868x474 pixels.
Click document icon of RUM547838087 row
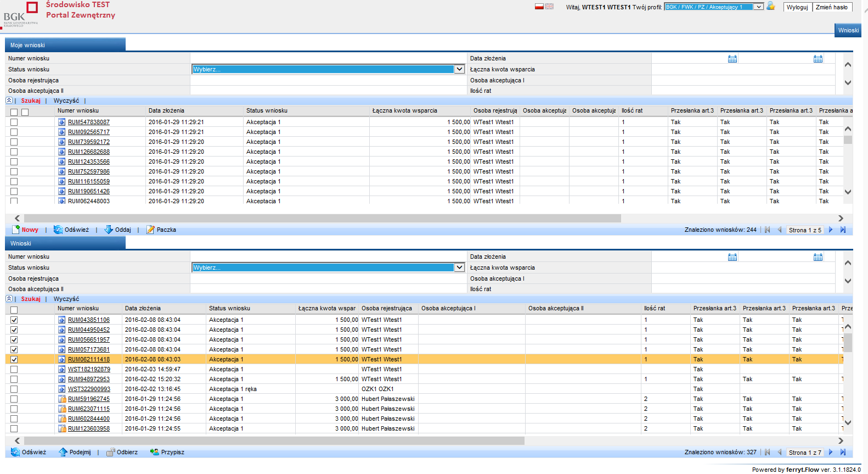[x=62, y=122]
